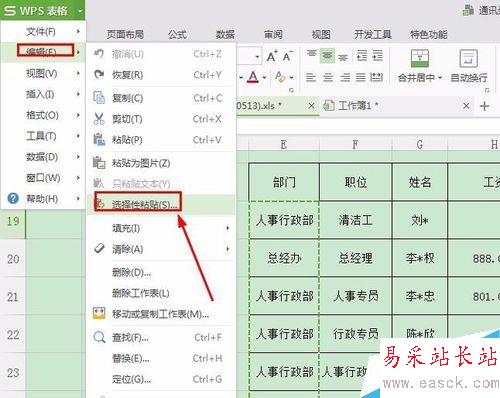Screen dimensions: 500x398
Task: Click the Copy (复制) icon
Action: click(x=99, y=98)
